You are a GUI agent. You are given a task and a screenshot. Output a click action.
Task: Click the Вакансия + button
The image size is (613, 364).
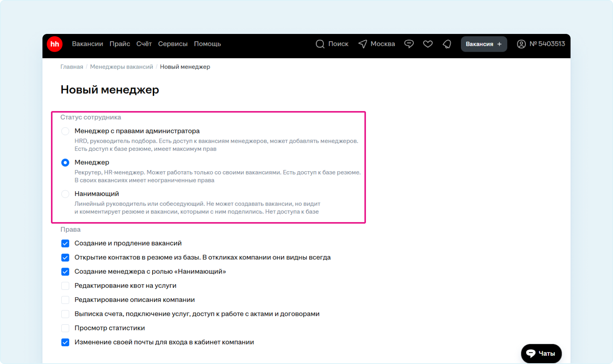point(484,44)
